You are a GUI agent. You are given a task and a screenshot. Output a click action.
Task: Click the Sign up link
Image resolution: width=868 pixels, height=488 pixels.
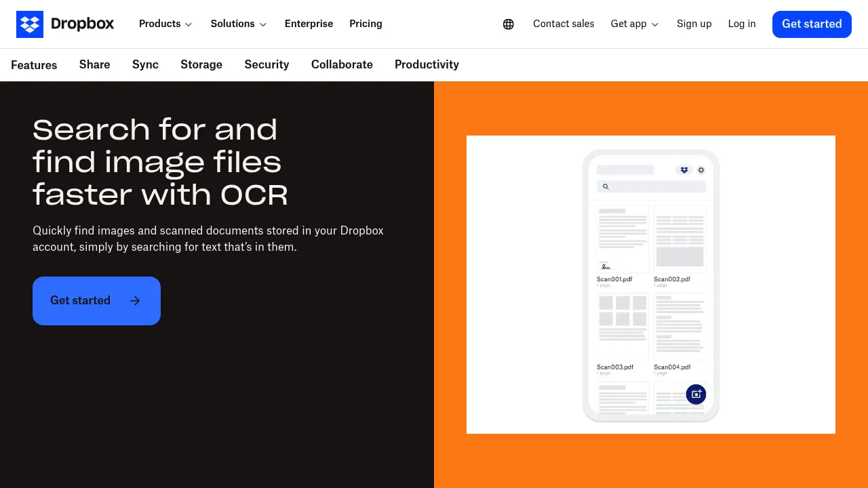(694, 24)
